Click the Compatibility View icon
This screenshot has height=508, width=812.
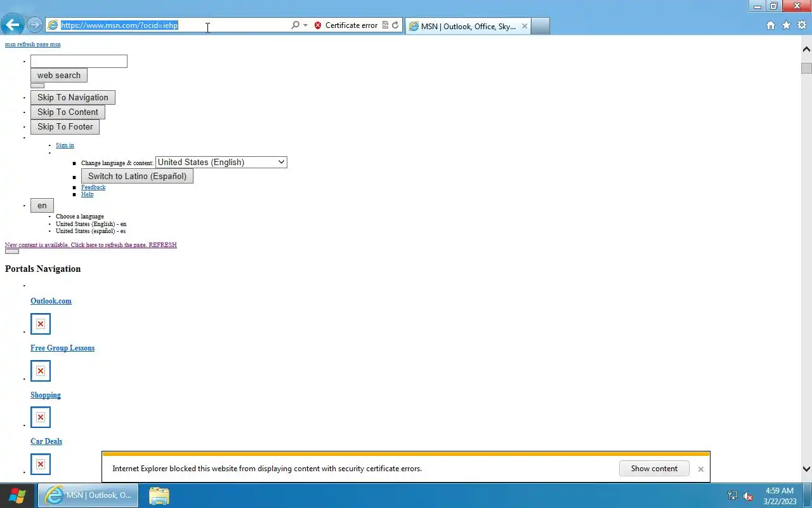[385, 25]
